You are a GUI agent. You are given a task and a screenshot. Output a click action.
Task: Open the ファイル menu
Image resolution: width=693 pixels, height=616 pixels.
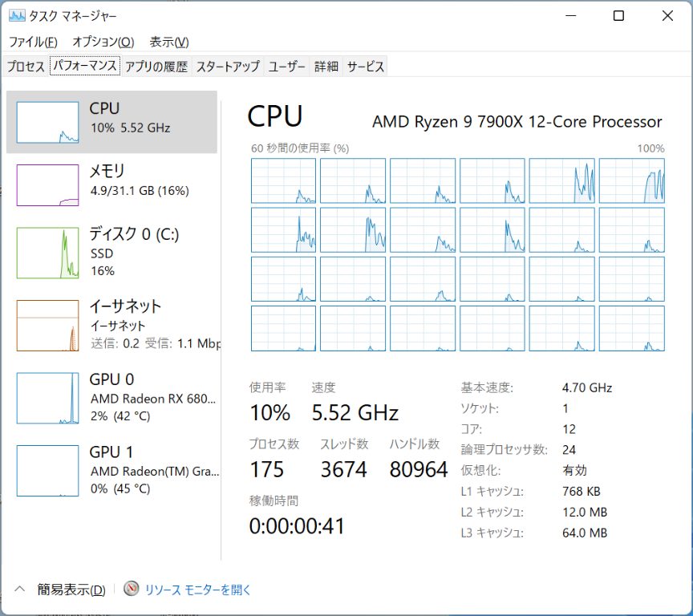pos(33,42)
